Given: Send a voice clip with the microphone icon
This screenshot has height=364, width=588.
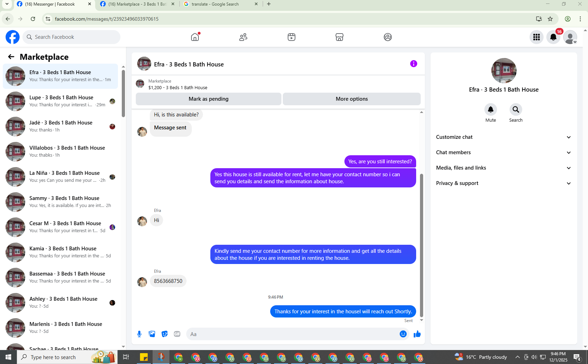Looking at the screenshot, I should pos(139,334).
